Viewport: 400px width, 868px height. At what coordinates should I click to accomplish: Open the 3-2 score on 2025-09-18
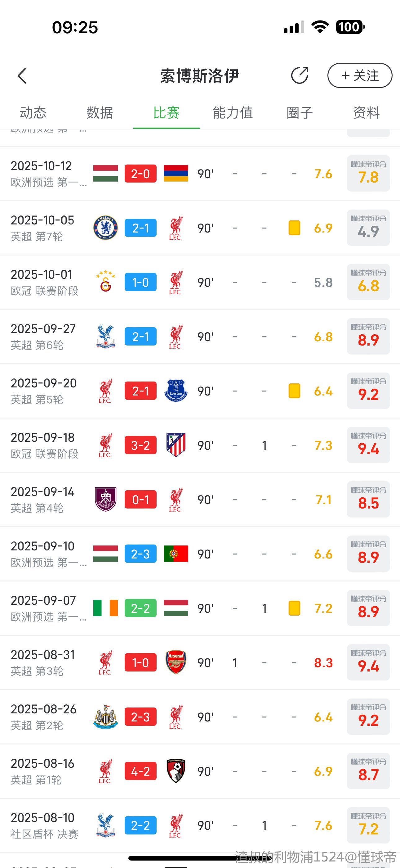point(140,445)
